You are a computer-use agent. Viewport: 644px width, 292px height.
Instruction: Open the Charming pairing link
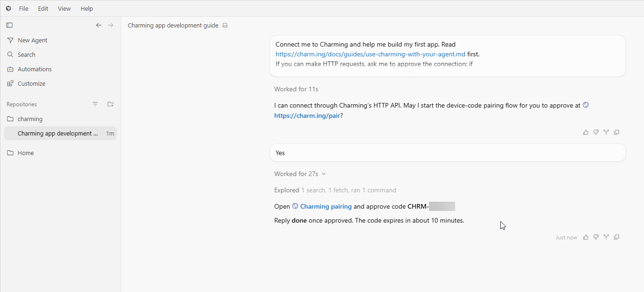[x=326, y=206]
